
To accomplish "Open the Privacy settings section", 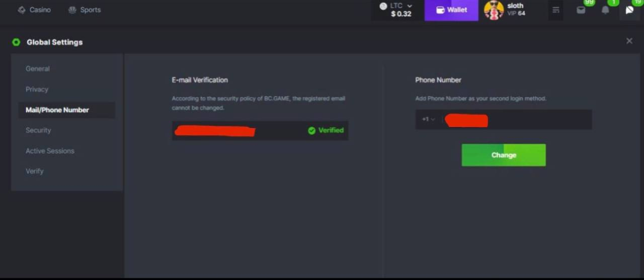I will point(37,89).
